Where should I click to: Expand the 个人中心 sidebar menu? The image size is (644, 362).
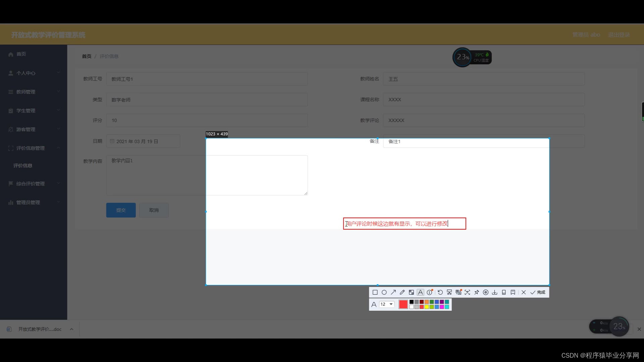click(x=34, y=73)
